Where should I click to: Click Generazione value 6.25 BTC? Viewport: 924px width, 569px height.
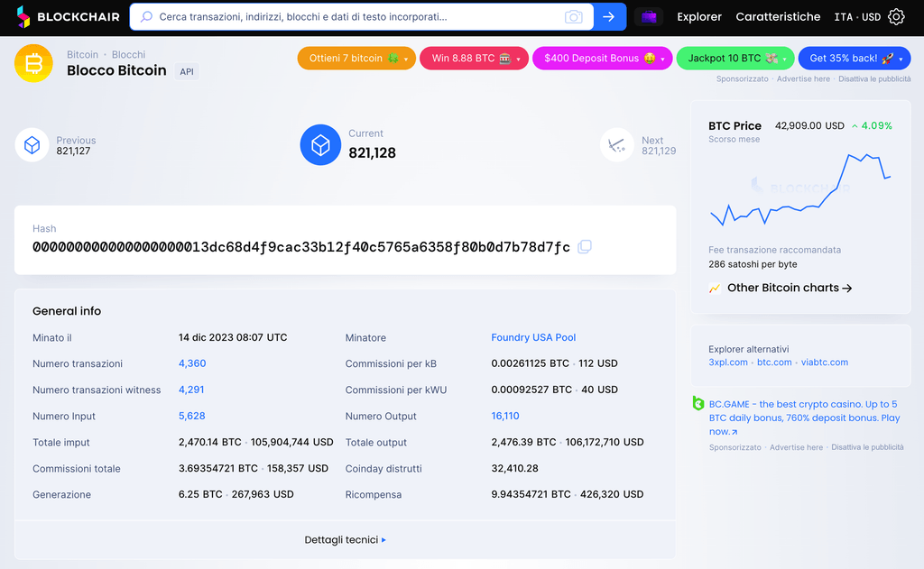coord(200,494)
